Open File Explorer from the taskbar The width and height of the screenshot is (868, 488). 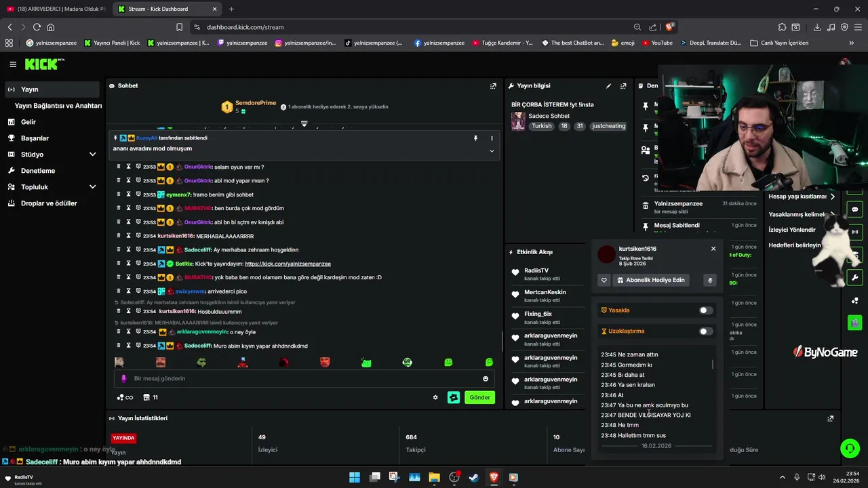coord(434,477)
